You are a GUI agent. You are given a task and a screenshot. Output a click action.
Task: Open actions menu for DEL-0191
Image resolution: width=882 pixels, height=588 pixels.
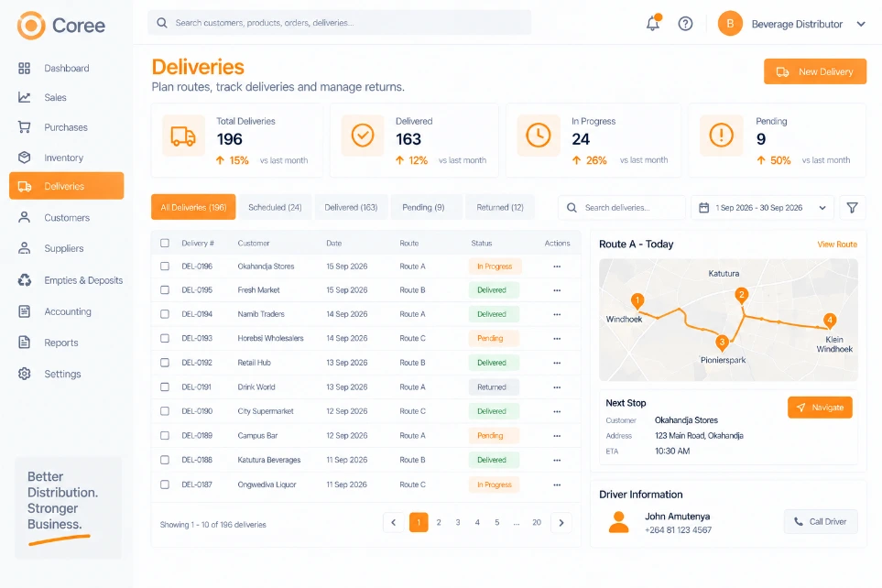coord(557,387)
